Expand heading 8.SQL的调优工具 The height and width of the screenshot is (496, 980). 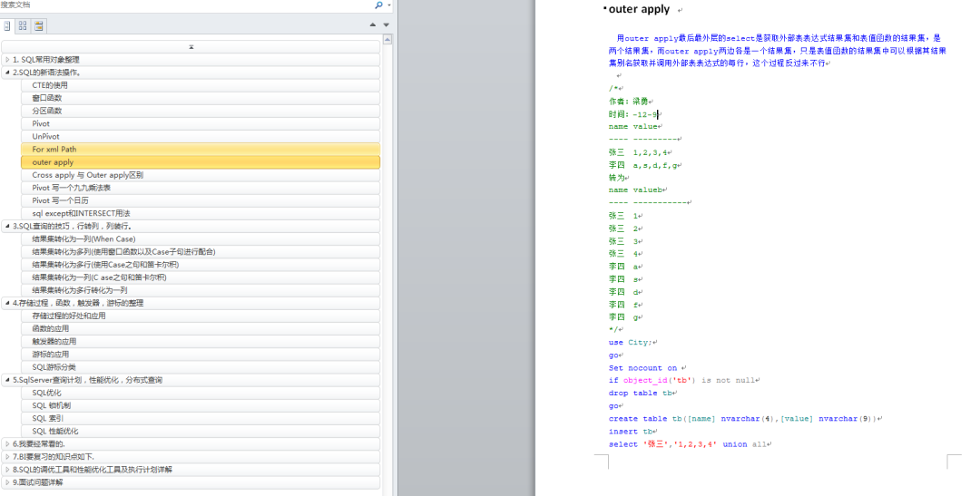click(x=7, y=469)
